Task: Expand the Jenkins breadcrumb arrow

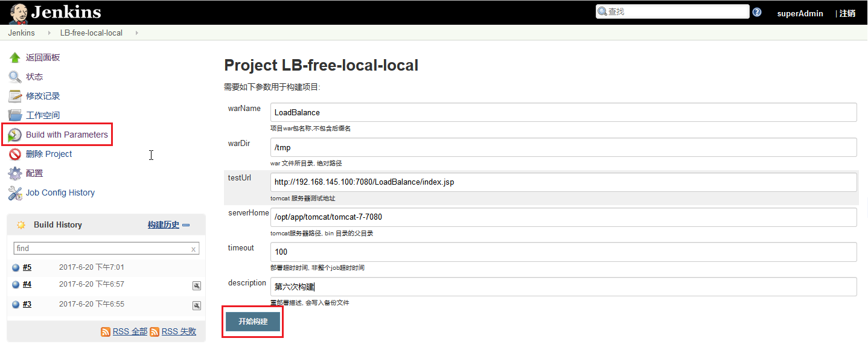Action: [x=49, y=33]
